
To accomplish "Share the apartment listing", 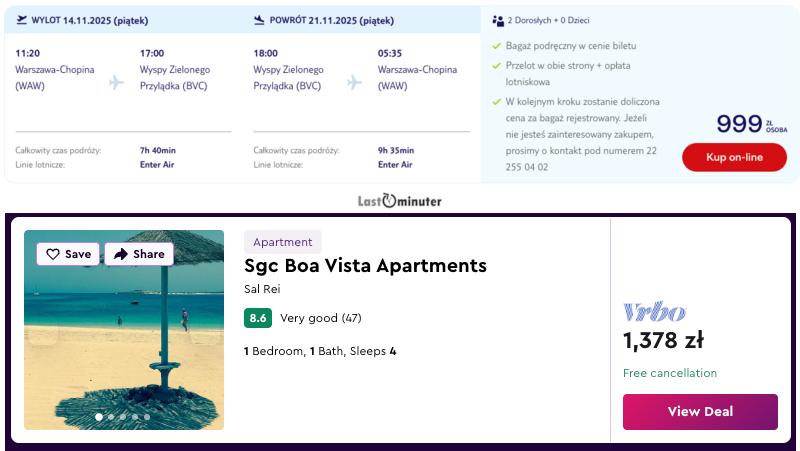I will click(138, 254).
